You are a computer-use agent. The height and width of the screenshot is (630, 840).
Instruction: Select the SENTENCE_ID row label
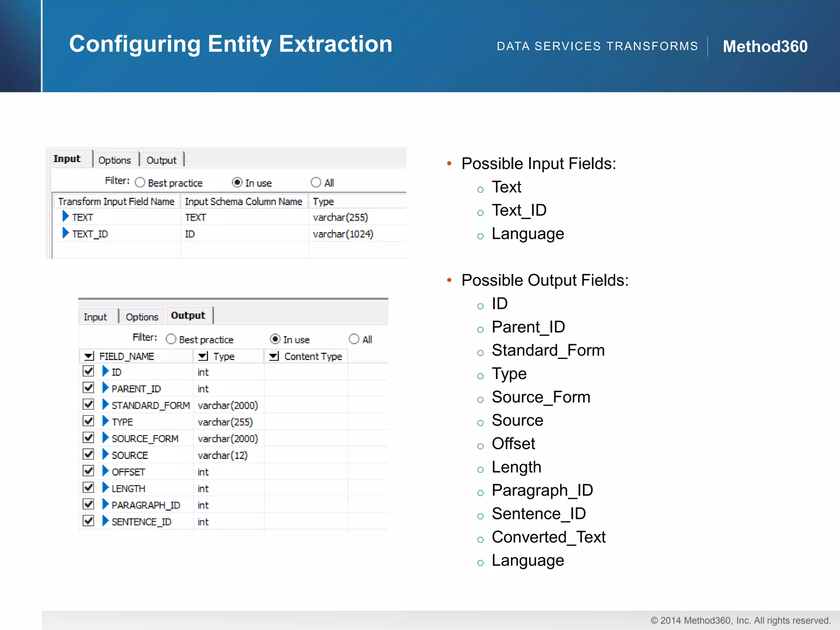(142, 522)
